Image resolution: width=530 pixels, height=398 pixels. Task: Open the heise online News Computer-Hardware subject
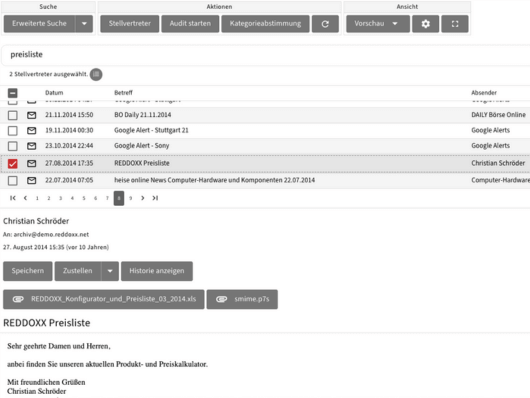tap(215, 180)
